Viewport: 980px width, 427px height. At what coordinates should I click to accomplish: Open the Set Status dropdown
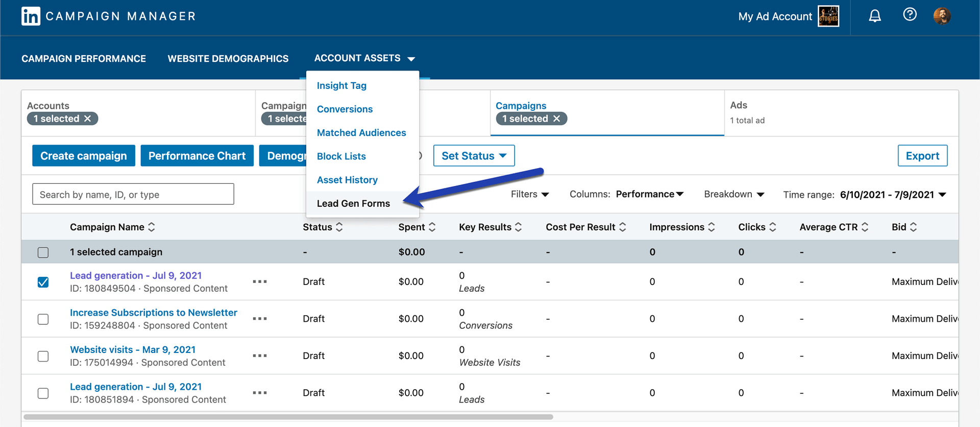(x=474, y=156)
